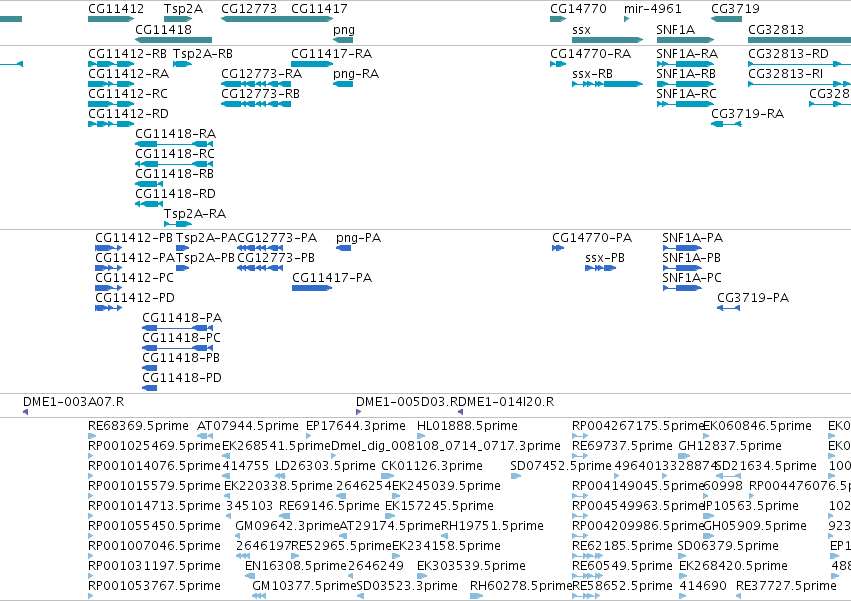851x601 pixels.
Task: Click the SNF1A-PA protein label
Action: tap(693, 238)
